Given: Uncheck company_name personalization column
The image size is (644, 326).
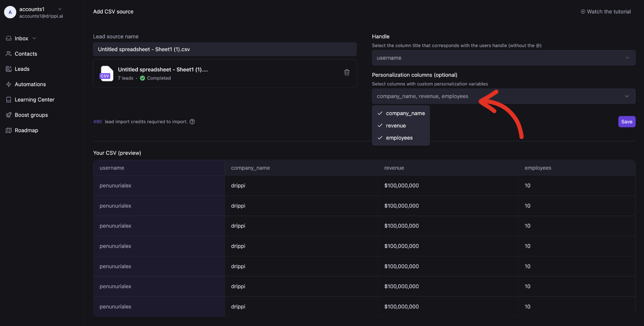Looking at the screenshot, I should point(401,113).
